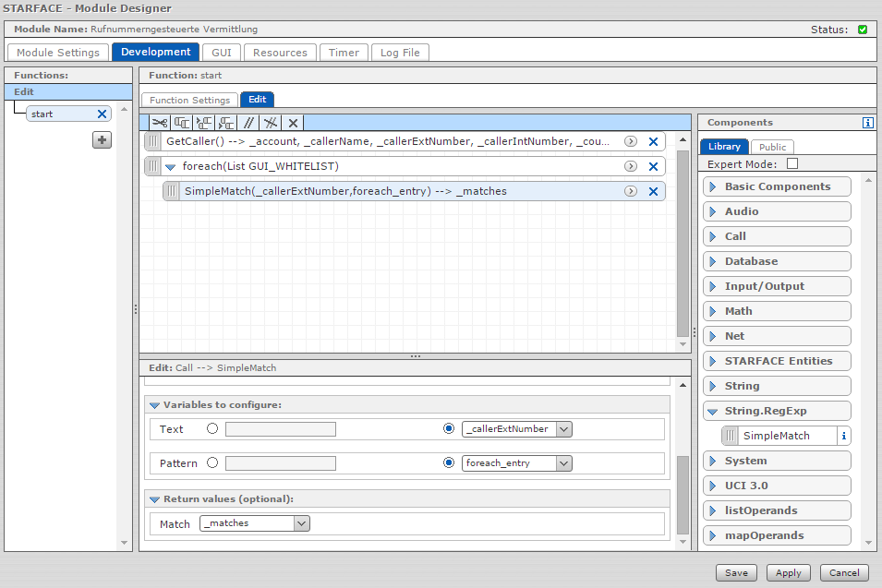Viewport: 882px width, 588px height.
Task: Click the Save button
Action: click(x=736, y=572)
